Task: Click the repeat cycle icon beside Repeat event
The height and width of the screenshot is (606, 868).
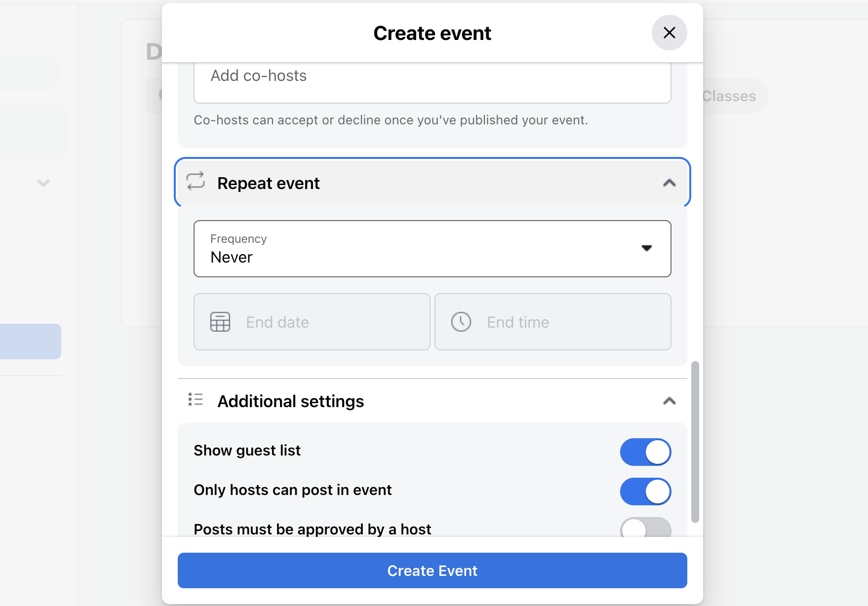Action: coord(196,183)
